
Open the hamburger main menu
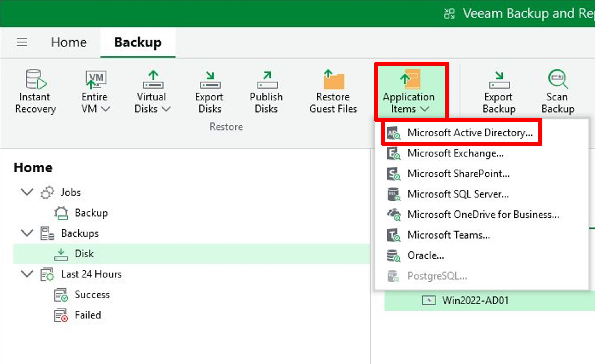point(22,42)
